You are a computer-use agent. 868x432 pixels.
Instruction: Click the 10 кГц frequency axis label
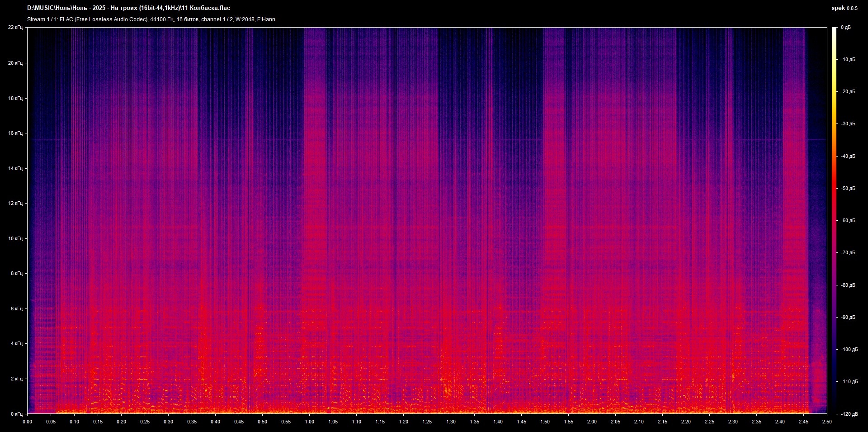(15, 238)
